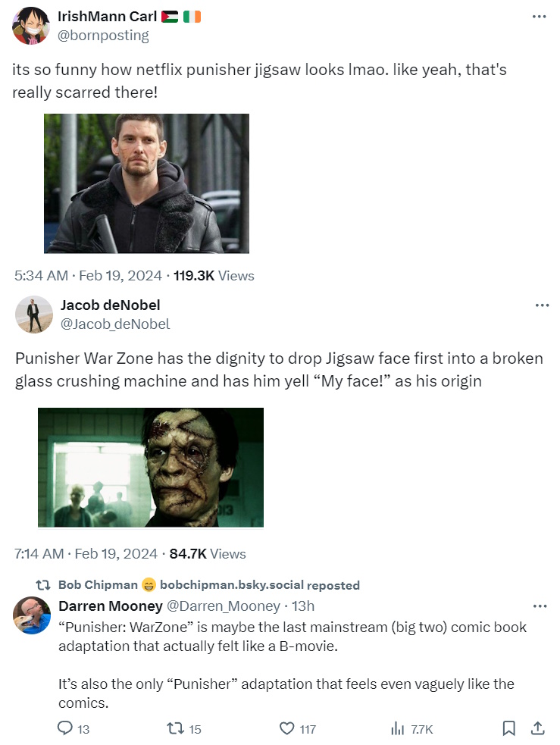
Task: Click Darren Mooney's profile avatar
Action: click(32, 615)
